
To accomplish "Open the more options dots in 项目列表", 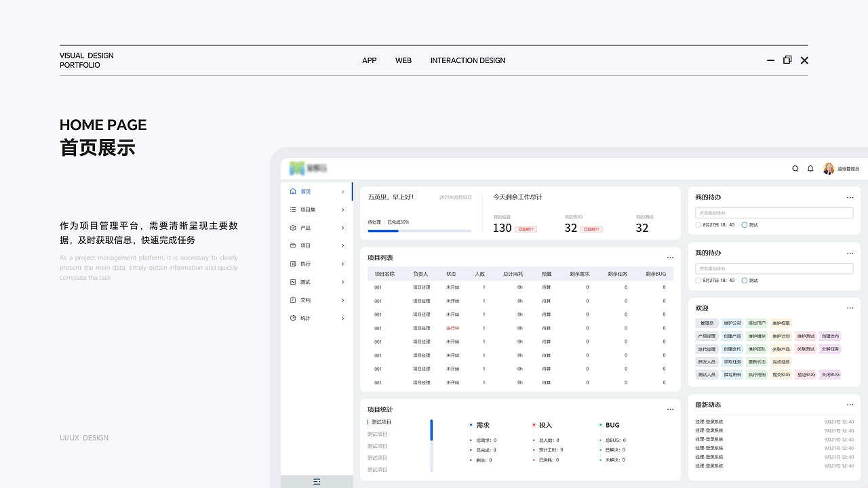I will pyautogui.click(x=670, y=258).
